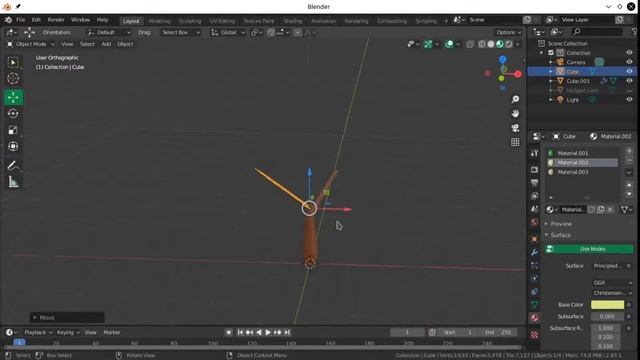
Task: Hide the Light object eye icon
Action: 629,99
